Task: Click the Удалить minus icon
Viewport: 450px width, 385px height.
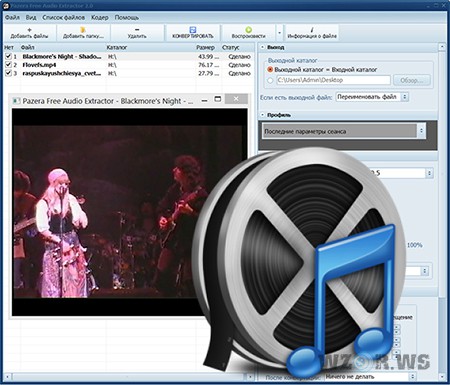Action: pyautogui.click(x=137, y=30)
